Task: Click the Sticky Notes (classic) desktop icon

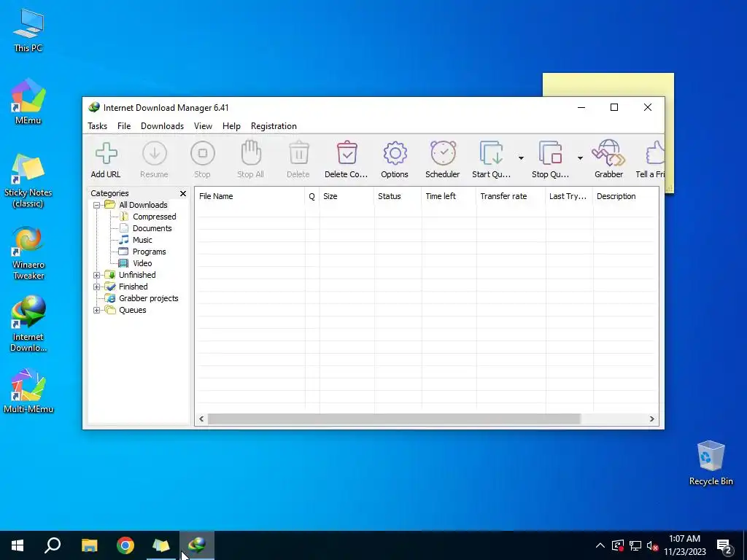Action: 28,181
